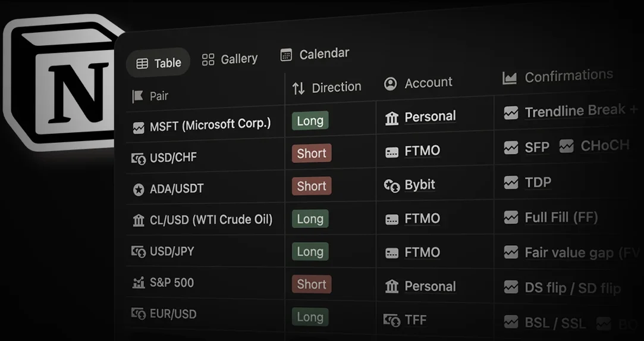This screenshot has width=644, height=341.
Task: Open the Fair value gap confirmation
Action: tap(582, 253)
